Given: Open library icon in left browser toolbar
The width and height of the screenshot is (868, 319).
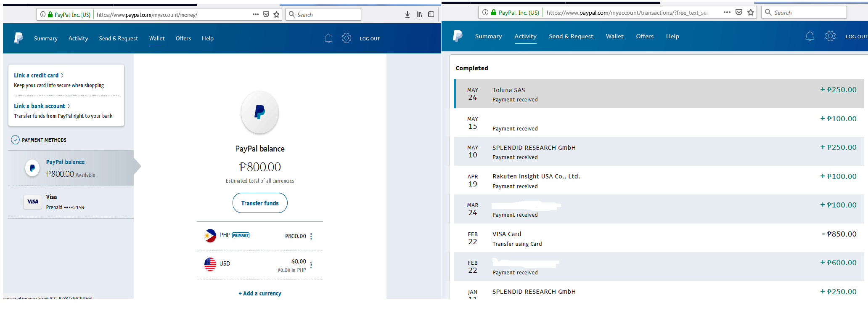Looking at the screenshot, I should [419, 14].
